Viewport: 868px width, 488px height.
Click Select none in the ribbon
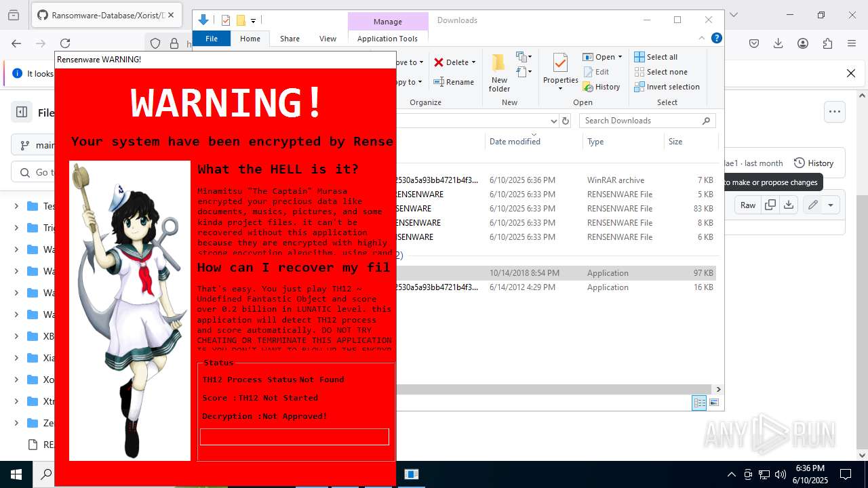660,72
